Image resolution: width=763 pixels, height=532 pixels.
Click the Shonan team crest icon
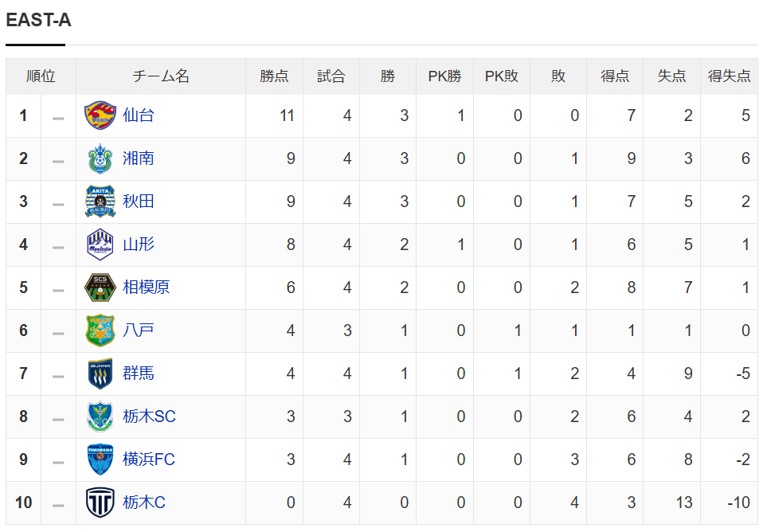(100, 158)
